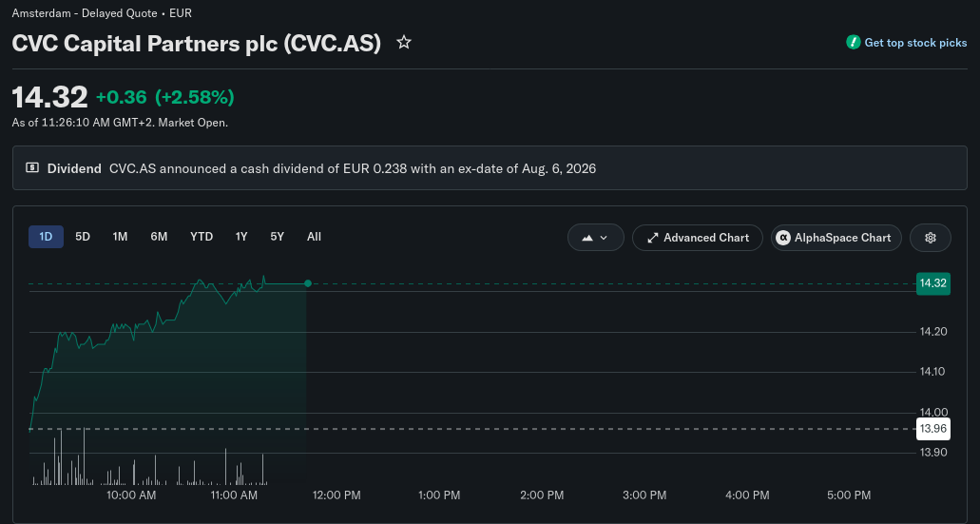Click the (+2.58%) percent change
This screenshot has height=524, width=980.
[195, 97]
